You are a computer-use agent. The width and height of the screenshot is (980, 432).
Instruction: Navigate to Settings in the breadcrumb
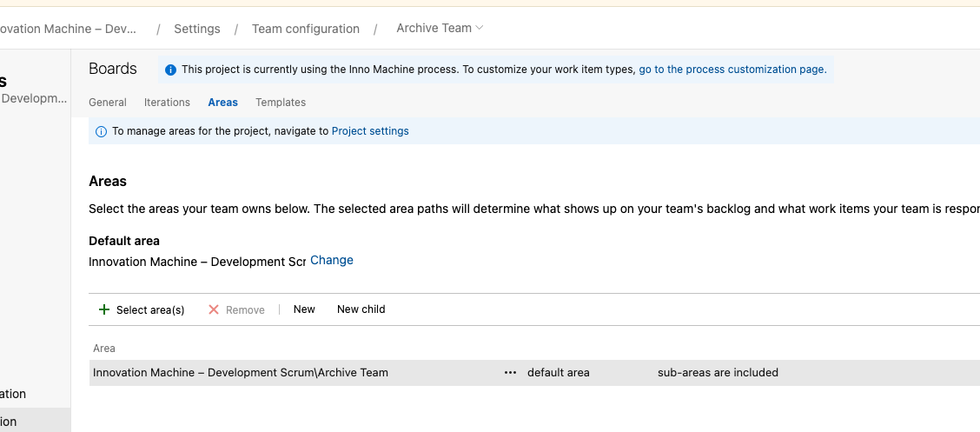pos(197,29)
